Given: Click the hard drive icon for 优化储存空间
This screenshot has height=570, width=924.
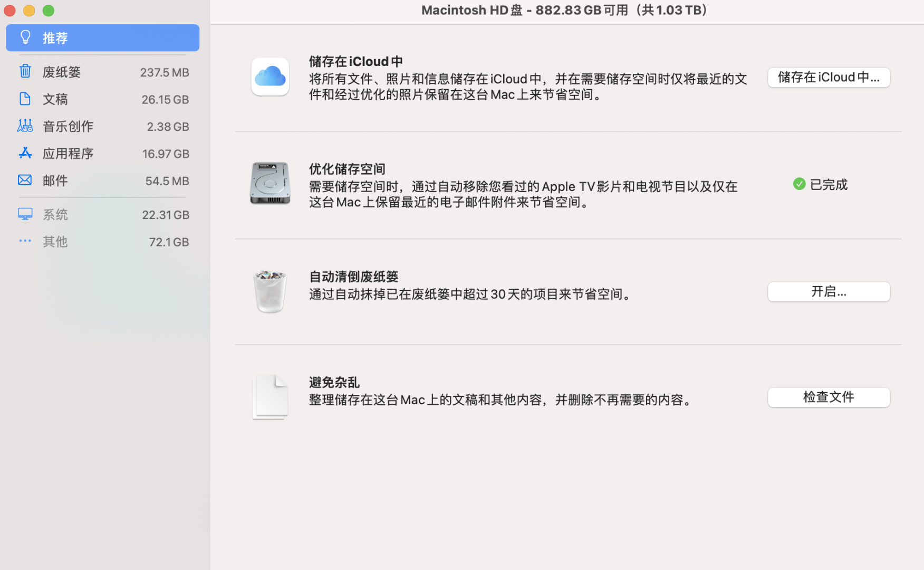Looking at the screenshot, I should (x=270, y=183).
